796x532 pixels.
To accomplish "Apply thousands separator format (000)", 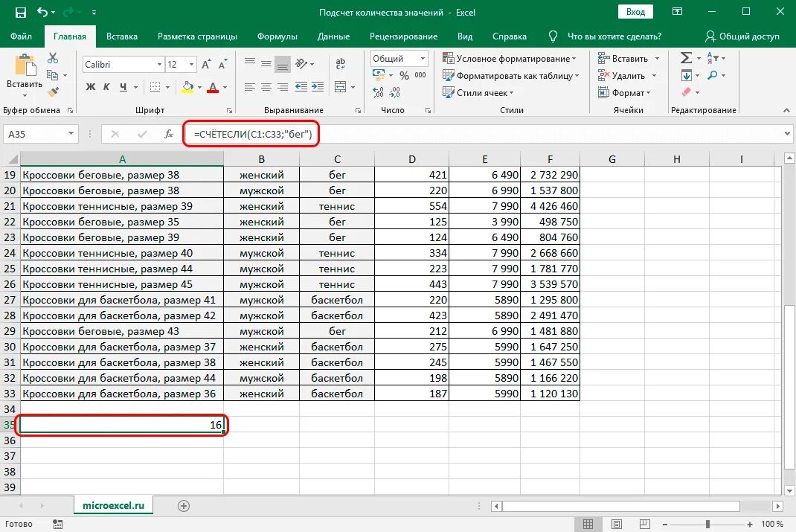I will coord(420,75).
